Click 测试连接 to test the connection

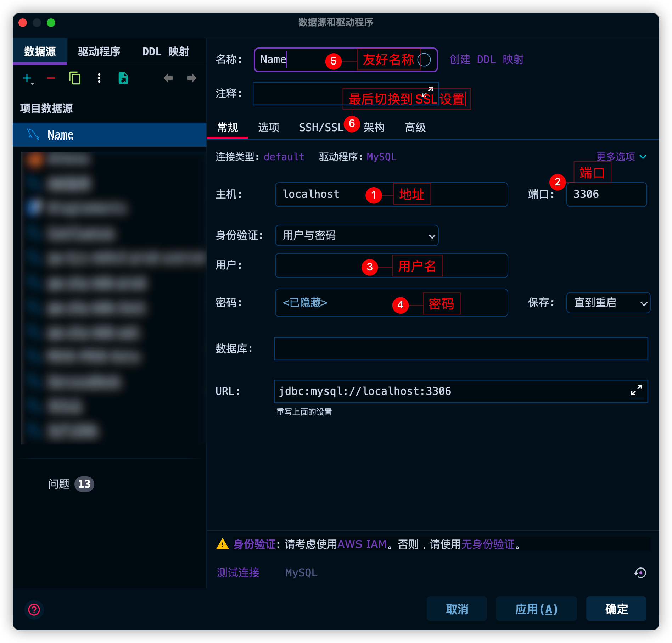coord(238,572)
